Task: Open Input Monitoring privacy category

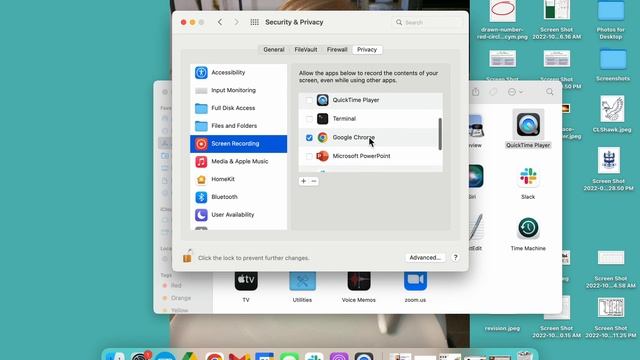Action: click(238, 90)
